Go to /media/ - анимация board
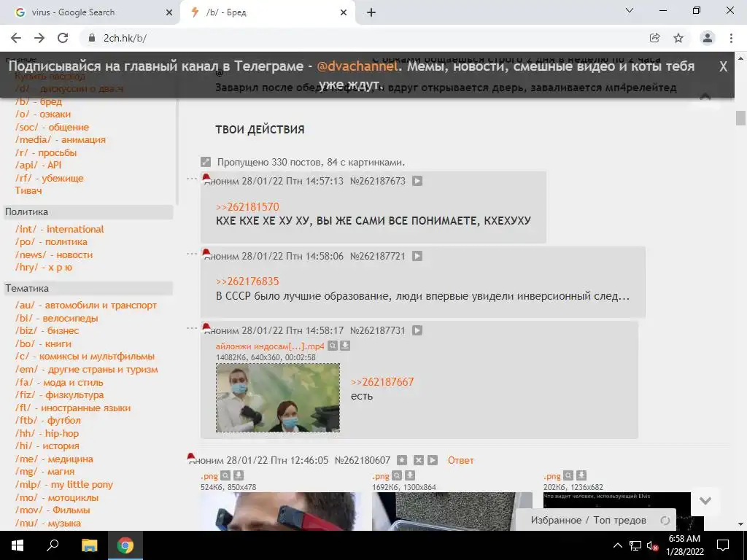 61,139
